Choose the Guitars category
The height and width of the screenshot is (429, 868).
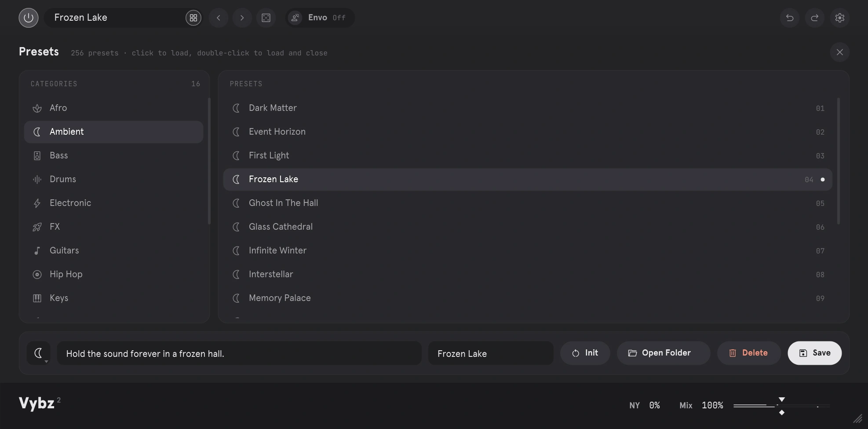point(113,250)
